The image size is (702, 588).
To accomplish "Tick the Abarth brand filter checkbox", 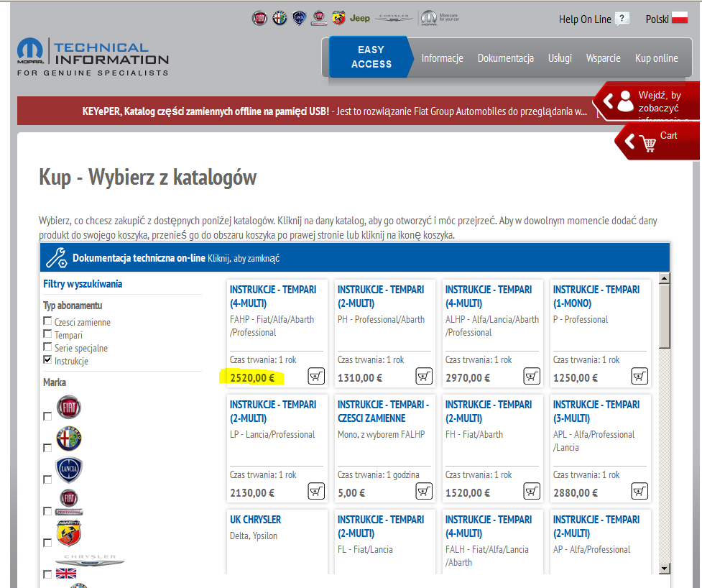I will pos(47,543).
